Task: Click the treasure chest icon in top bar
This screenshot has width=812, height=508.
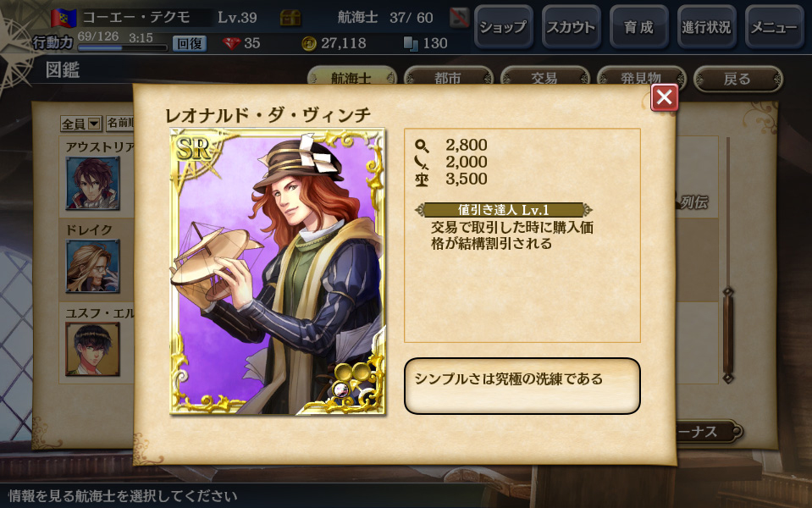Action: 290,18
